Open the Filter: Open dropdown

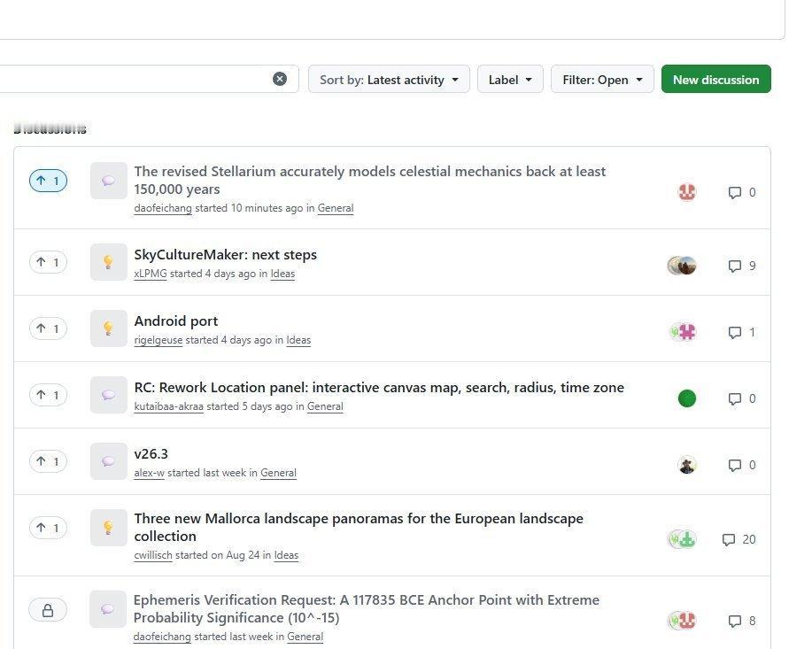click(602, 80)
